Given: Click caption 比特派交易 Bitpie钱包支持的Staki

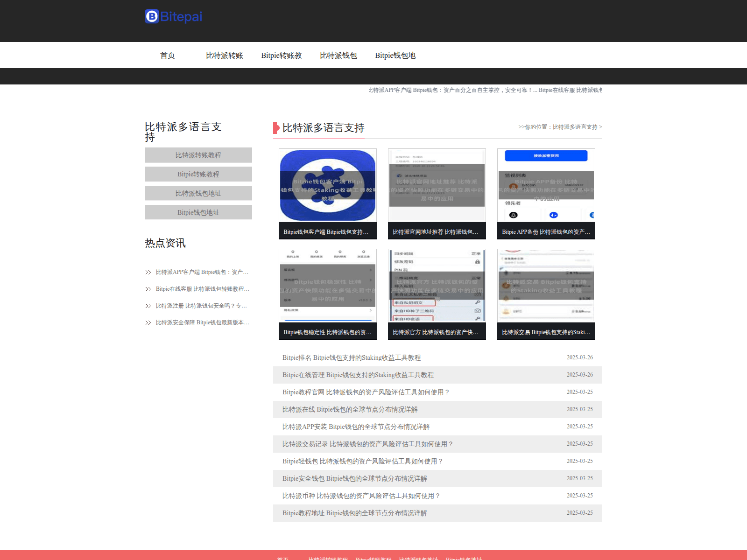Looking at the screenshot, I should click(546, 332).
